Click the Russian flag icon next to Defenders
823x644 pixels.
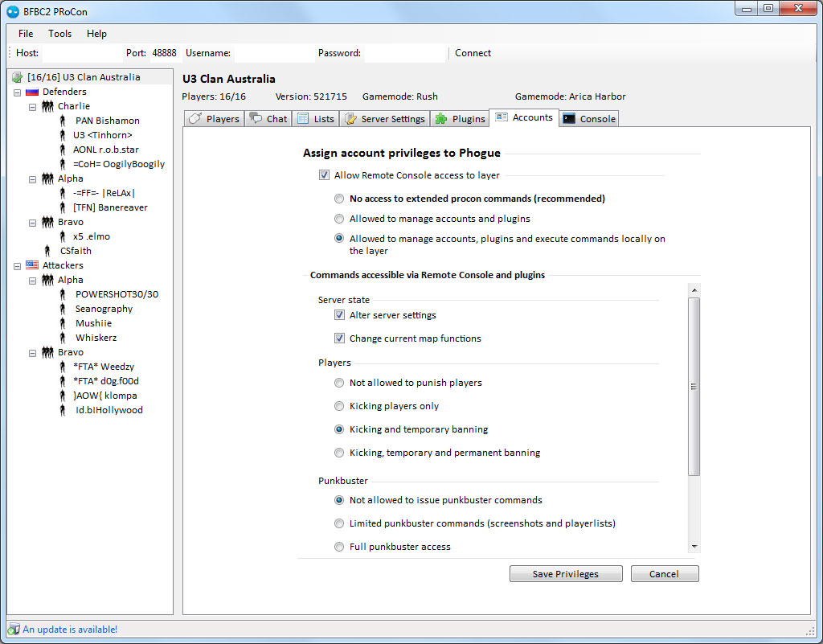point(32,92)
